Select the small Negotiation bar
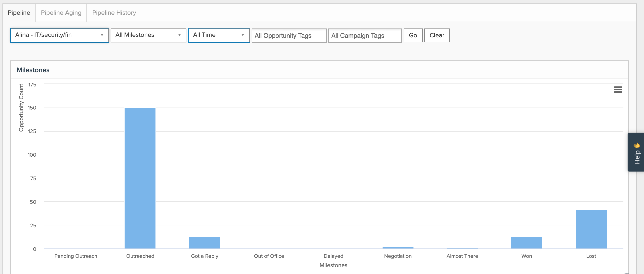The width and height of the screenshot is (644, 274). (398, 248)
